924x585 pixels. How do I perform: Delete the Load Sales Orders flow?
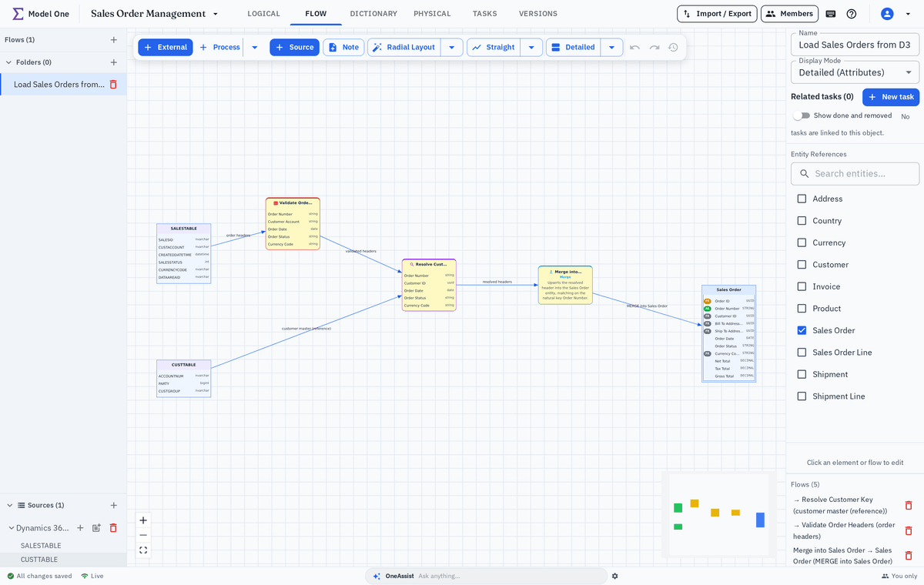tap(113, 85)
